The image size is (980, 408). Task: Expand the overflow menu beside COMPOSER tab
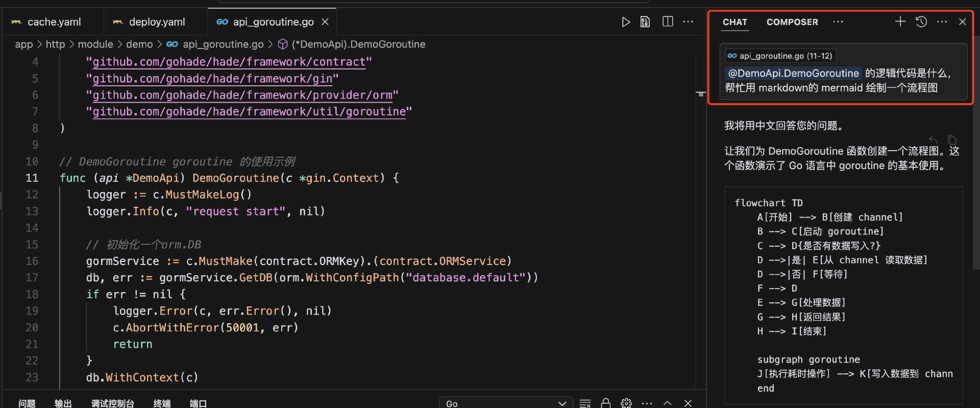point(838,22)
